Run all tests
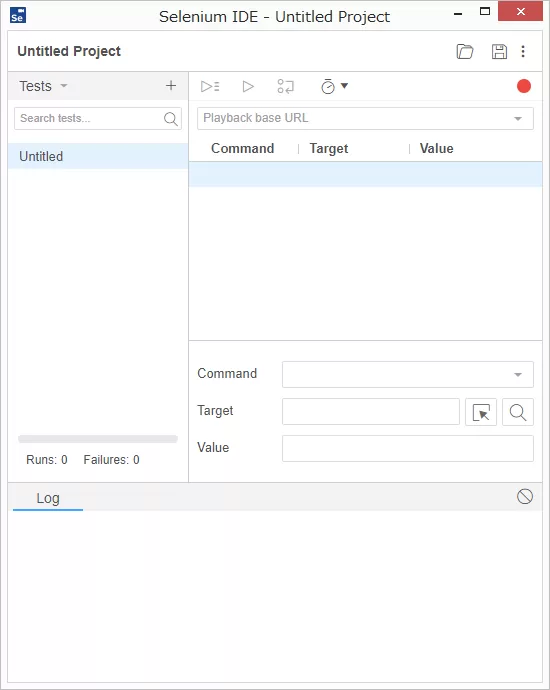This screenshot has width=550, height=690. pos(210,86)
